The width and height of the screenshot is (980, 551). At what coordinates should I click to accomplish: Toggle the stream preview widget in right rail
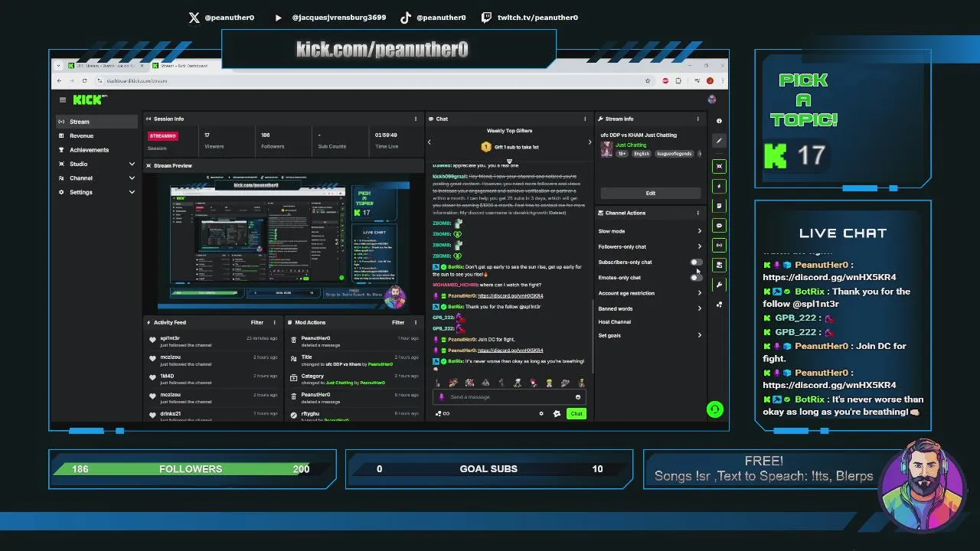point(719,166)
